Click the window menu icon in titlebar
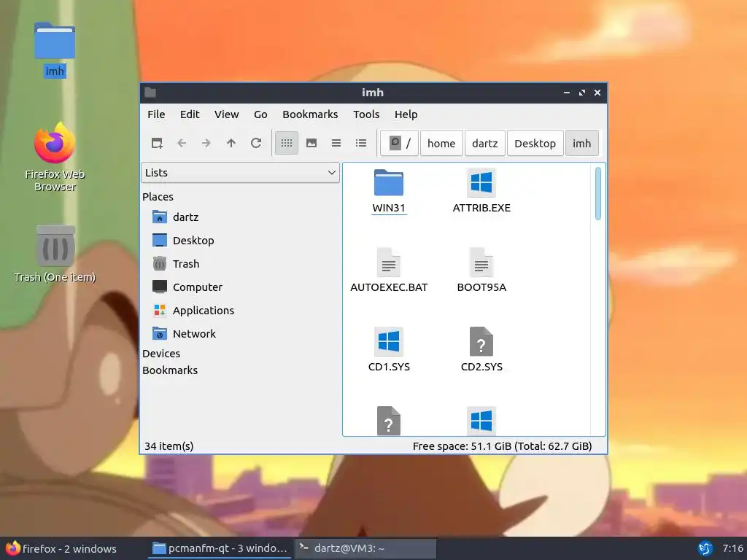This screenshot has height=560, width=747. click(150, 93)
